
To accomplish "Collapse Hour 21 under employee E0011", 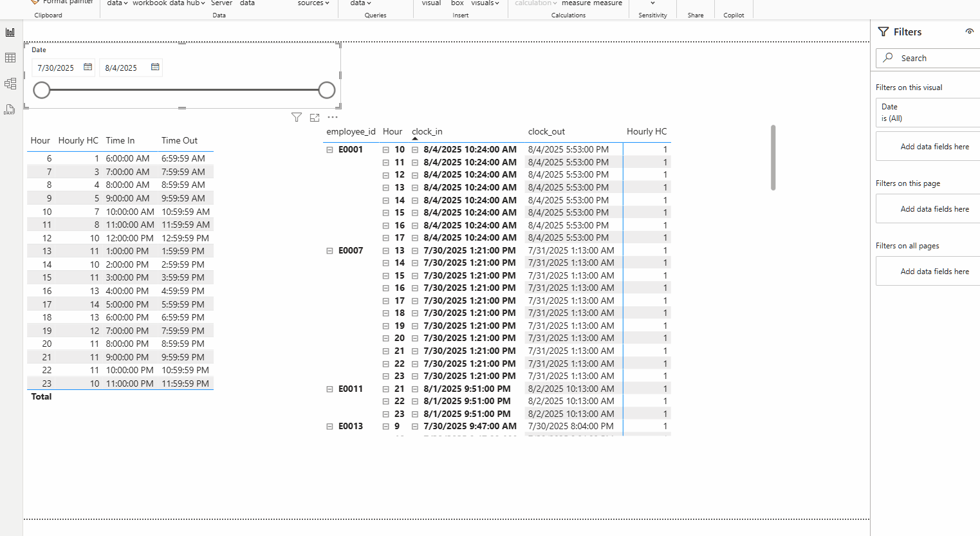I will (386, 389).
